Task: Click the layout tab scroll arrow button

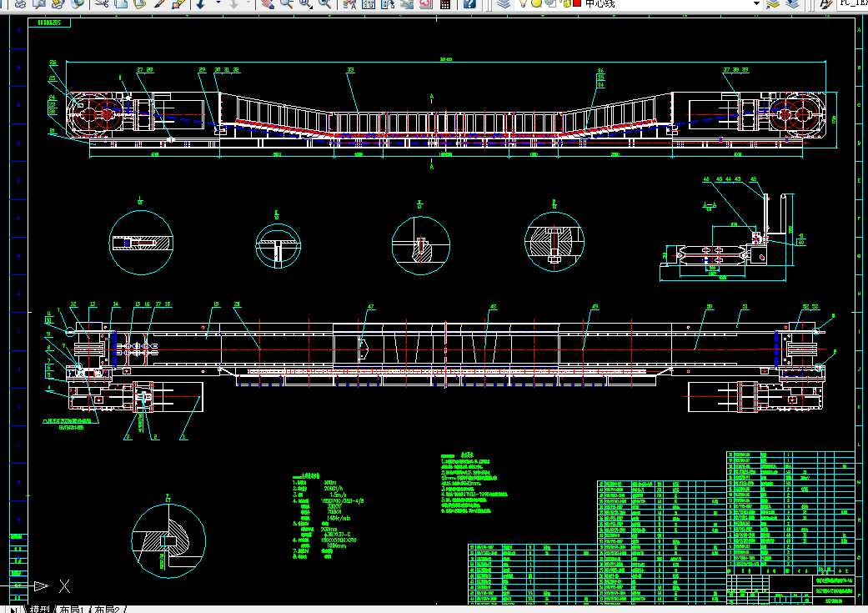Action: pyautogui.click(x=14, y=609)
